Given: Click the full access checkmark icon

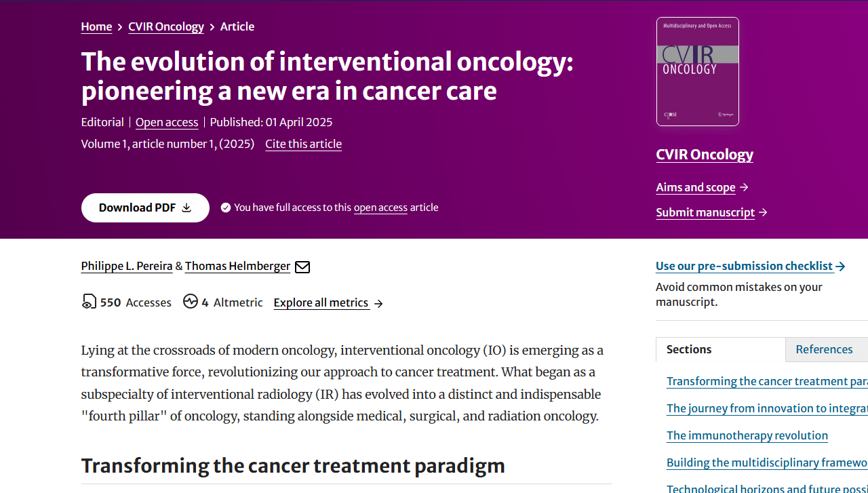Looking at the screenshot, I should click(x=226, y=208).
